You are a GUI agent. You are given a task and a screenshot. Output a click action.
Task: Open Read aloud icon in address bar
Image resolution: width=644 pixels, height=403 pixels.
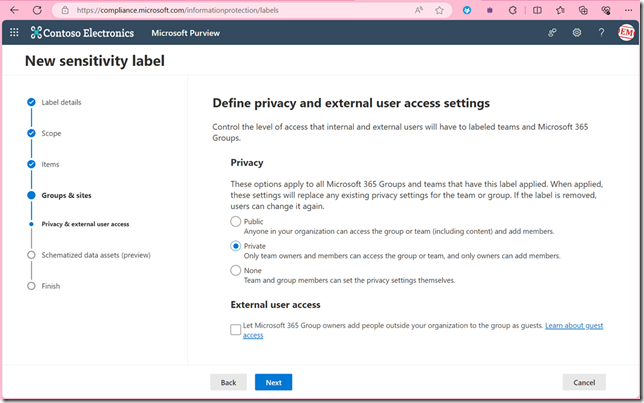(x=419, y=10)
